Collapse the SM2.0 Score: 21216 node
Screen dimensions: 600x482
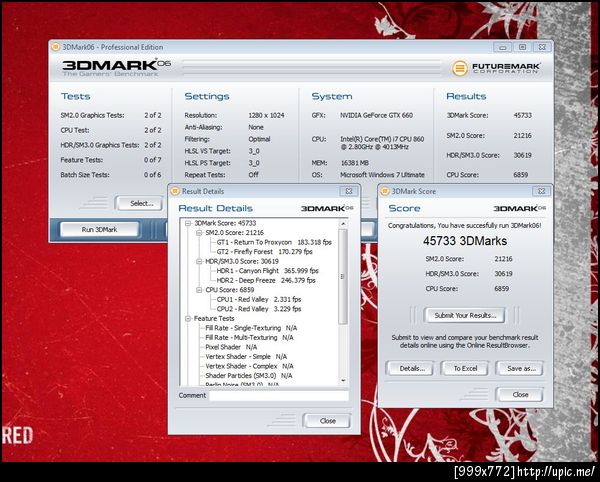(x=199, y=233)
